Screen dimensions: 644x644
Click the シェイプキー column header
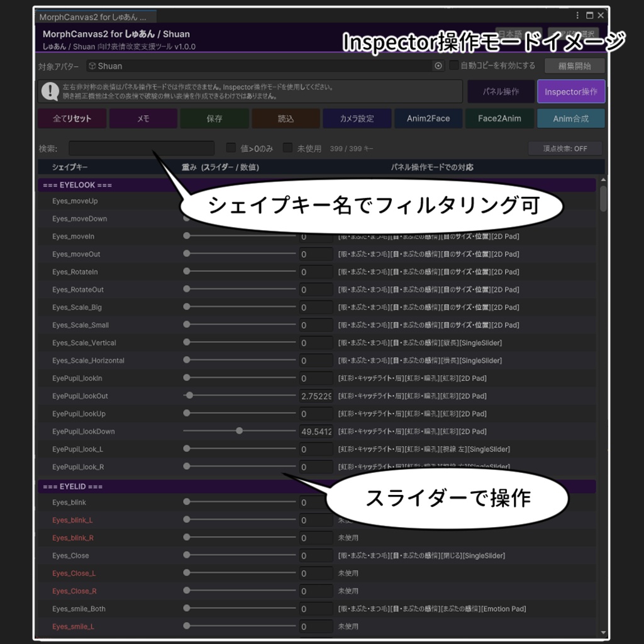(x=69, y=167)
